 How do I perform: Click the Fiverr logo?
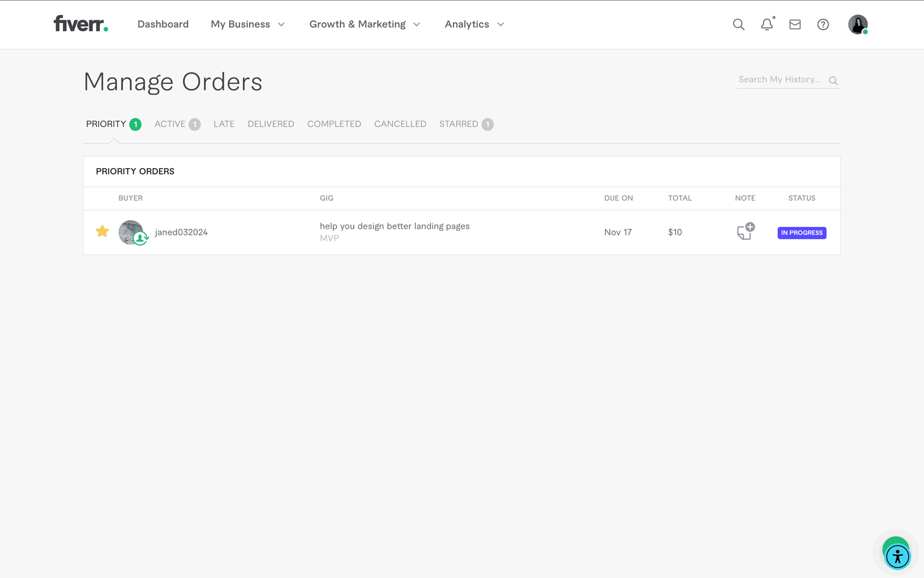tap(81, 24)
